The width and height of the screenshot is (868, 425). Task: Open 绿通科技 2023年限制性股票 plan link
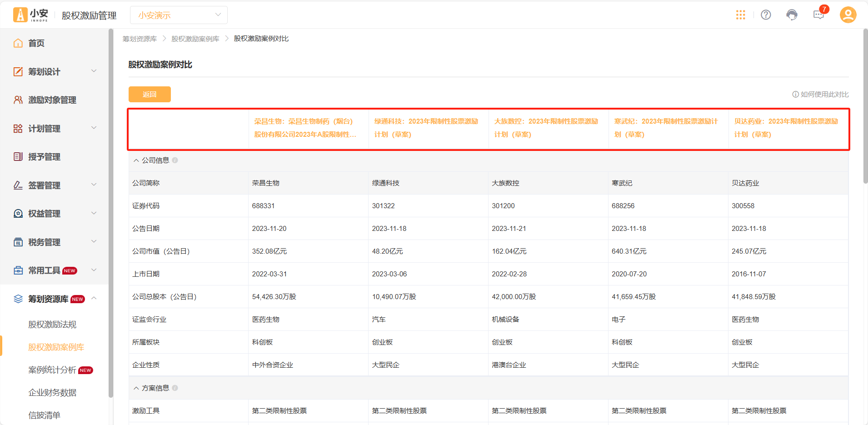pos(426,128)
